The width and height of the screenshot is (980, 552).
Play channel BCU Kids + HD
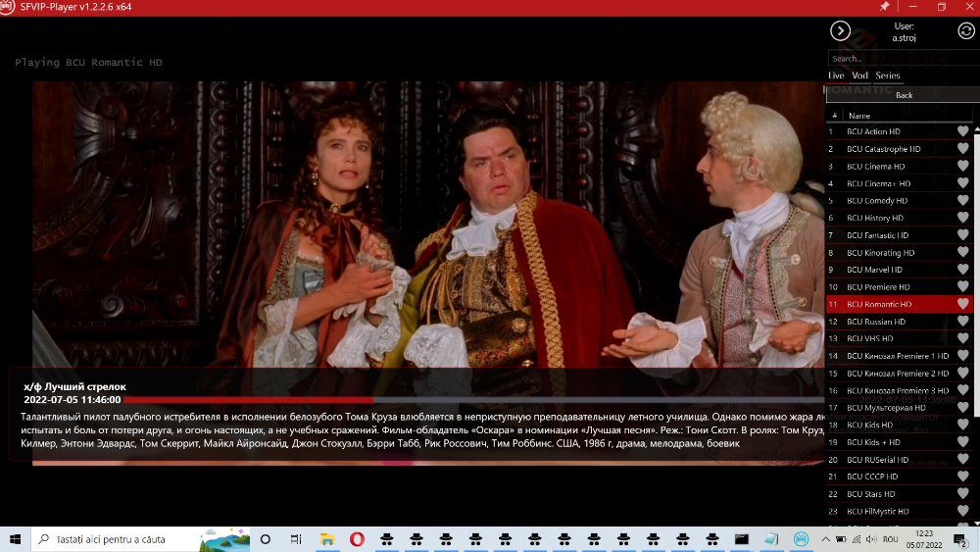click(900, 442)
